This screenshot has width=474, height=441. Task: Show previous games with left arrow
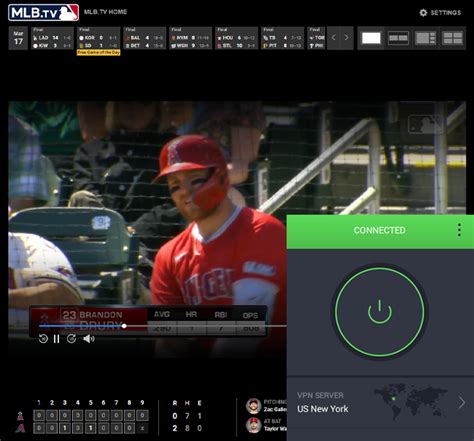click(334, 38)
